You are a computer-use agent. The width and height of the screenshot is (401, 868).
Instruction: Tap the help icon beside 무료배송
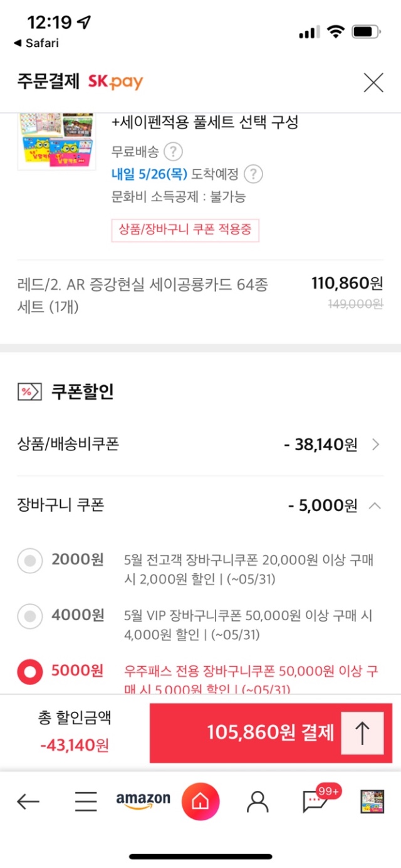tap(173, 152)
